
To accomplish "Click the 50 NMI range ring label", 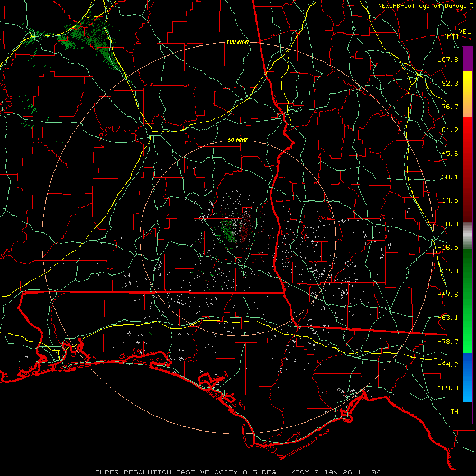I will [237, 140].
